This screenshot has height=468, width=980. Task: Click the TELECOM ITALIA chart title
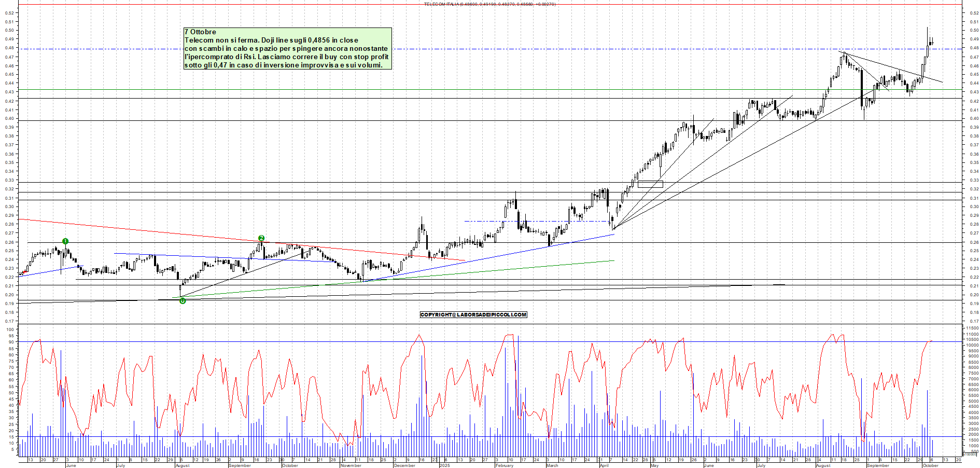[x=489, y=4]
